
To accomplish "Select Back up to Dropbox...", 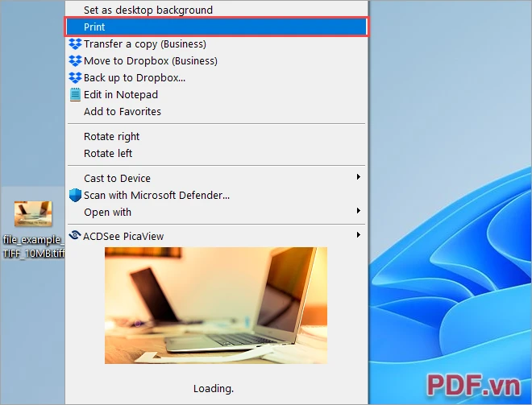I will coord(216,78).
